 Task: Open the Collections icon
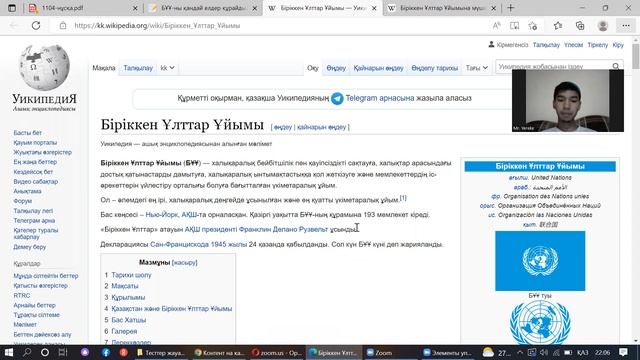point(580,25)
